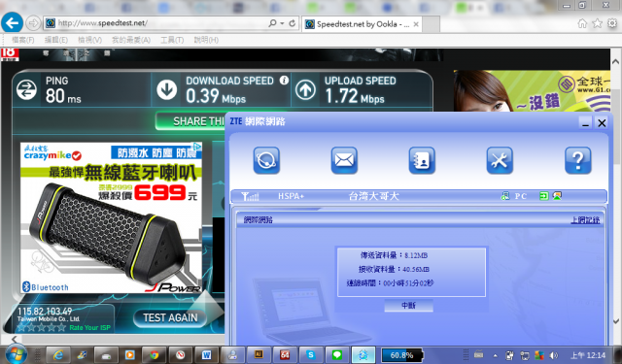Open the 編輯(E) menu
Viewport: 622px width, 364px height.
coord(56,40)
